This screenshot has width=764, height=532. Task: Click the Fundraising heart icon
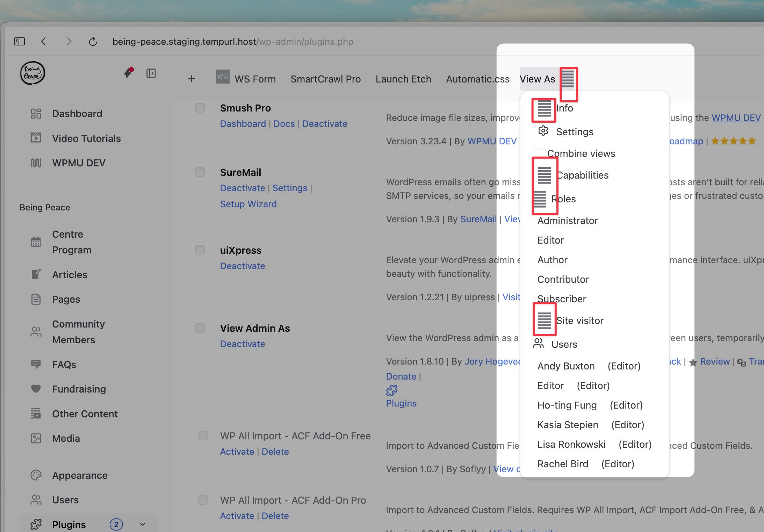[x=36, y=389]
